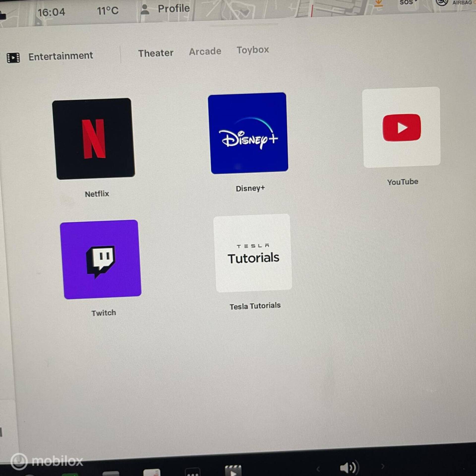Click the Theater clapperboard icon in dock
Viewport: 476px width, 476px height.
(x=233, y=471)
